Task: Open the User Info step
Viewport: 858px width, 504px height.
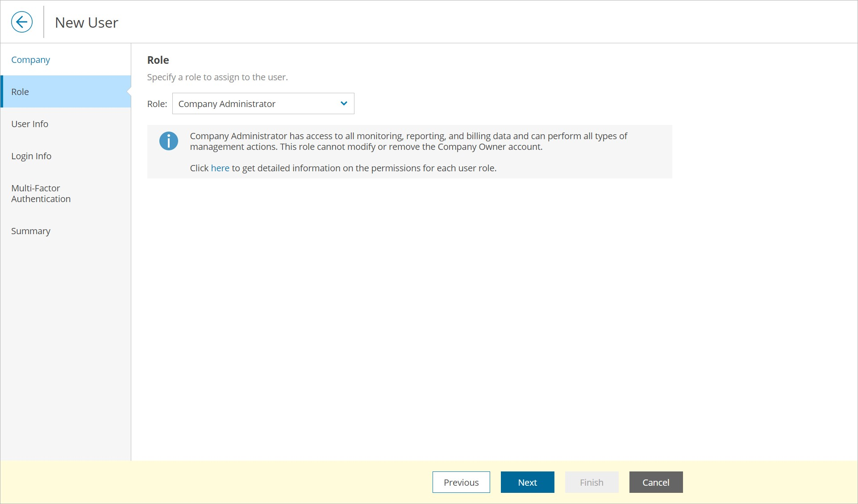Action: (x=29, y=124)
